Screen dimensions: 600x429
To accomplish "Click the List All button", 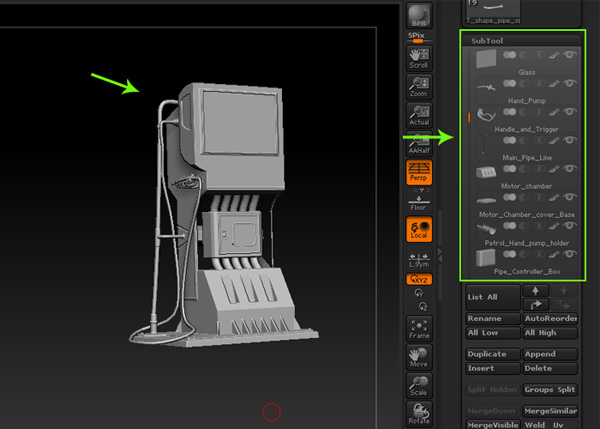I will [x=490, y=297].
